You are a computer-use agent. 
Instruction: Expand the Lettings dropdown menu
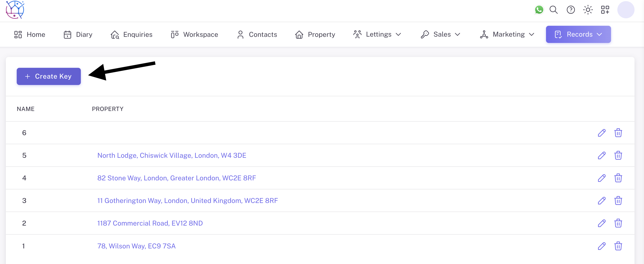[x=399, y=34]
